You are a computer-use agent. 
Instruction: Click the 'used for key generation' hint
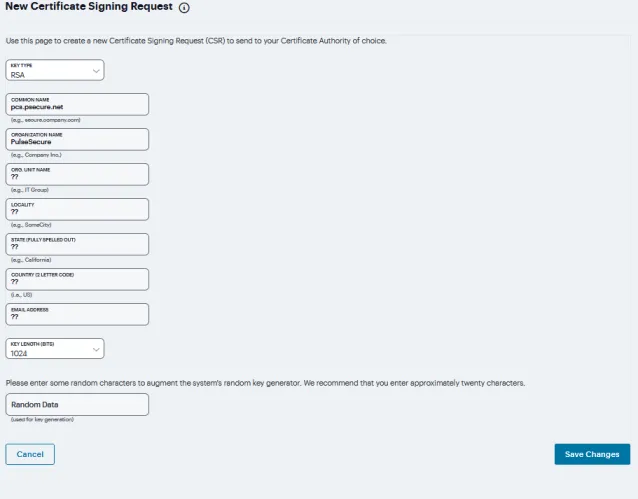pos(42,419)
